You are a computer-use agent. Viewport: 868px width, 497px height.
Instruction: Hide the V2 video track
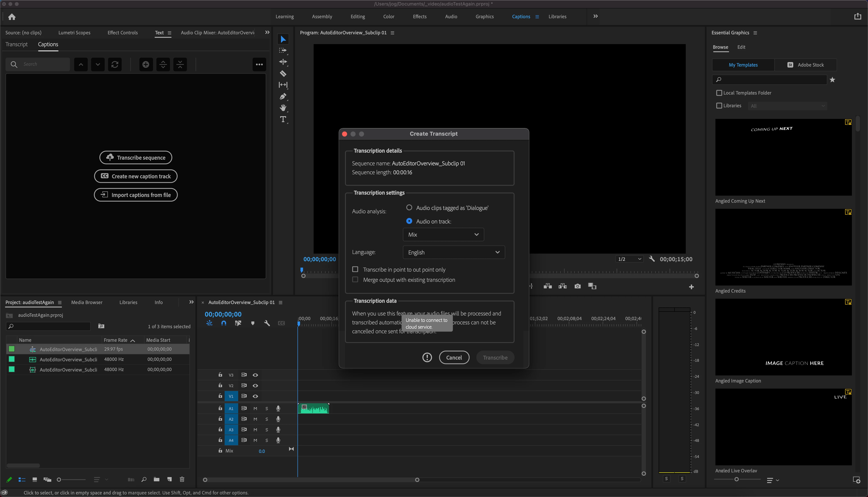tap(255, 385)
